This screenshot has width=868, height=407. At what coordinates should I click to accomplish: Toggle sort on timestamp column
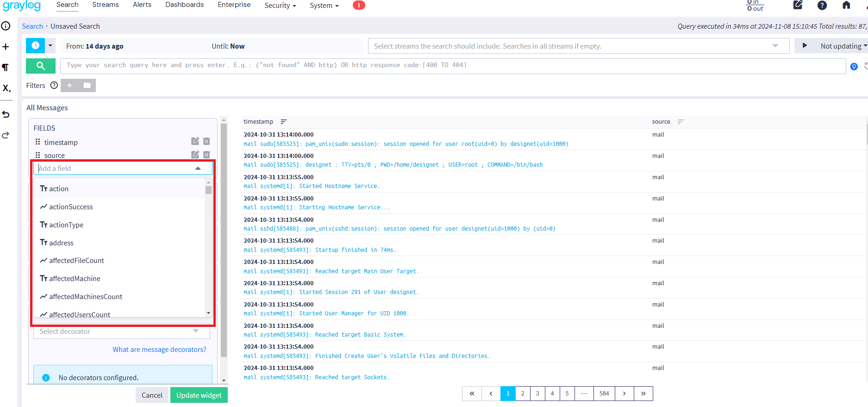tap(284, 122)
